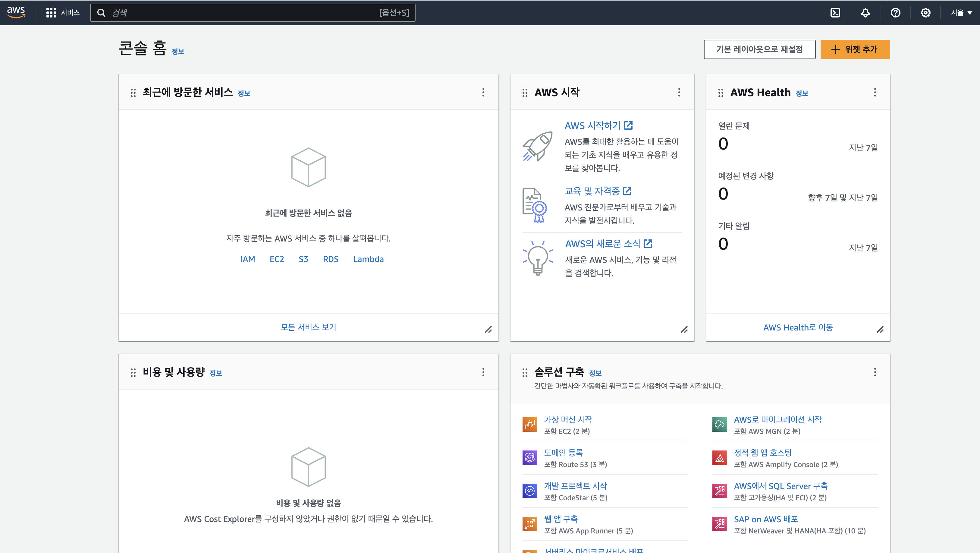
Task: Open the AWS CloudShell terminal icon
Action: (x=835, y=13)
